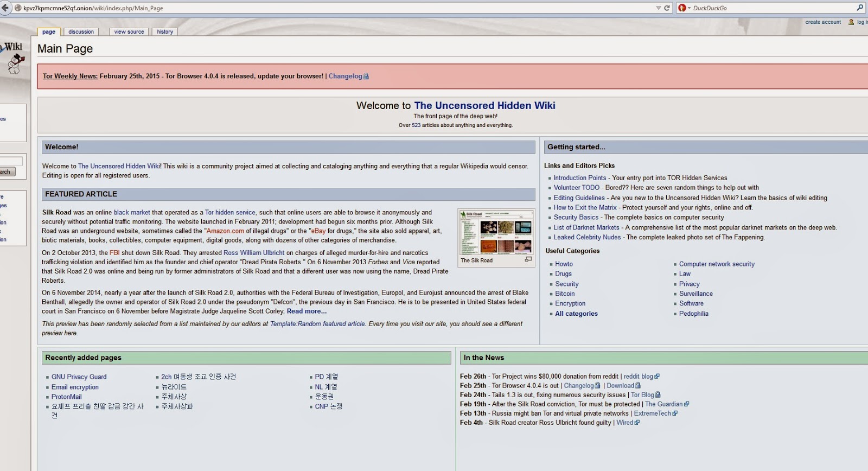Open the Drugs category

click(x=563, y=274)
